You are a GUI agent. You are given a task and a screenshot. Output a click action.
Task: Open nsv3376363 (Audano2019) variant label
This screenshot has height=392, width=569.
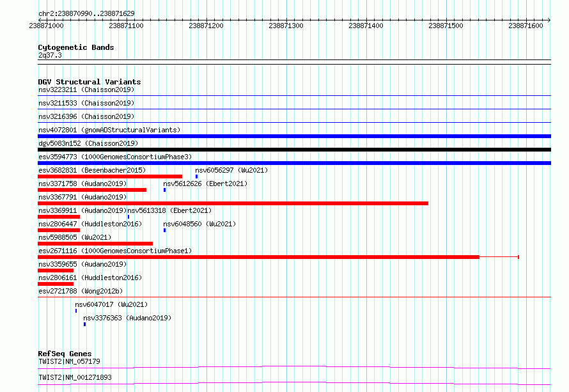pos(127,318)
